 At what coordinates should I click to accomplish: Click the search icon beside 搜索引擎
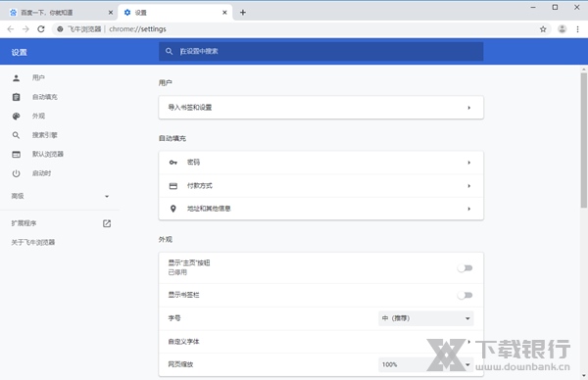16,135
